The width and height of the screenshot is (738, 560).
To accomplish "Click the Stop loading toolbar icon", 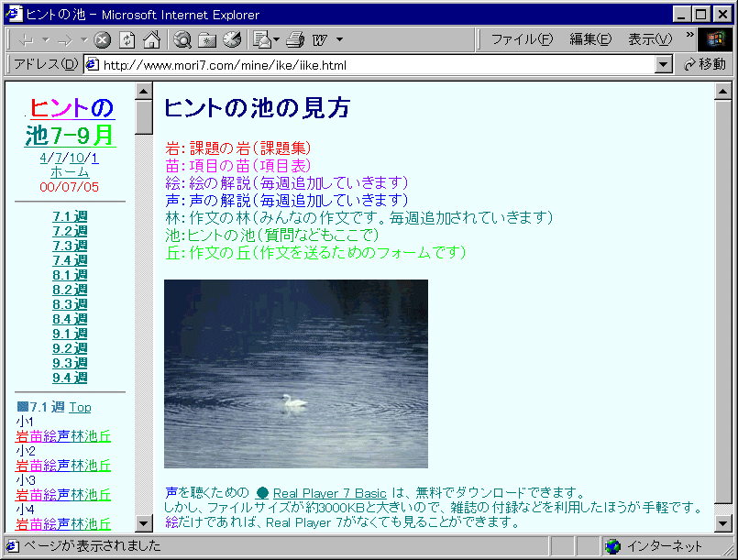I will pyautogui.click(x=103, y=39).
